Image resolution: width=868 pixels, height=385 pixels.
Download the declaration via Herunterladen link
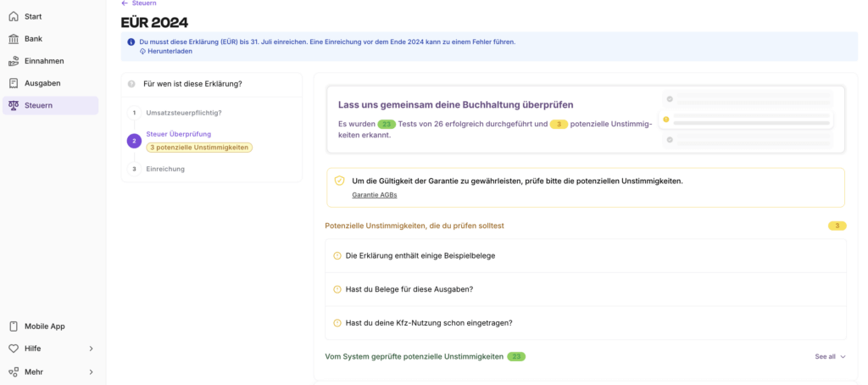coord(170,51)
